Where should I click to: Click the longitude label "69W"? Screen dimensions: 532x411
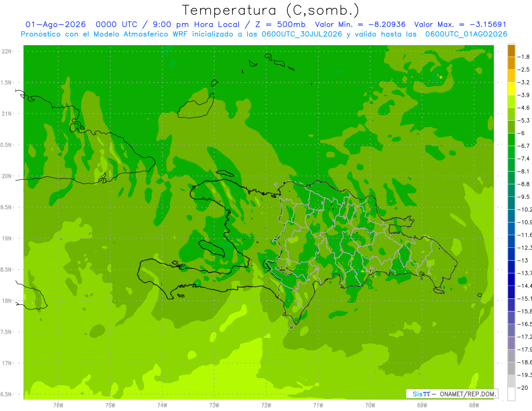[x=422, y=405]
